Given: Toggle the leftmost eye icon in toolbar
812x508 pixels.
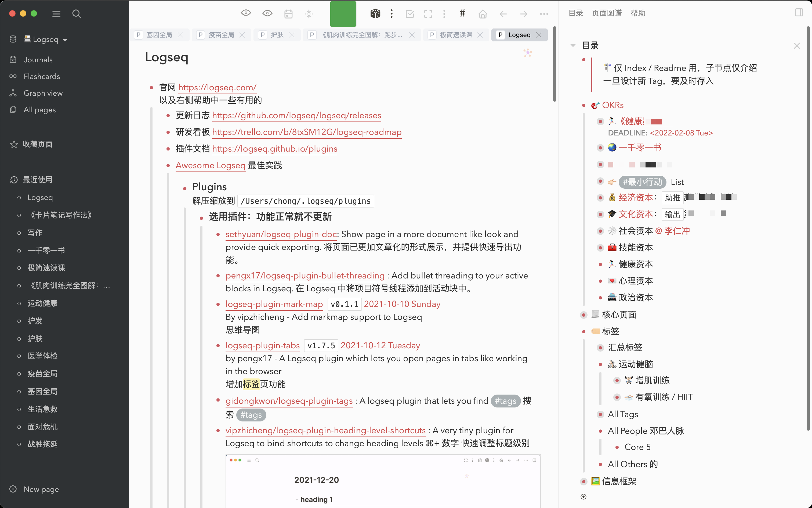Looking at the screenshot, I should point(246,13).
